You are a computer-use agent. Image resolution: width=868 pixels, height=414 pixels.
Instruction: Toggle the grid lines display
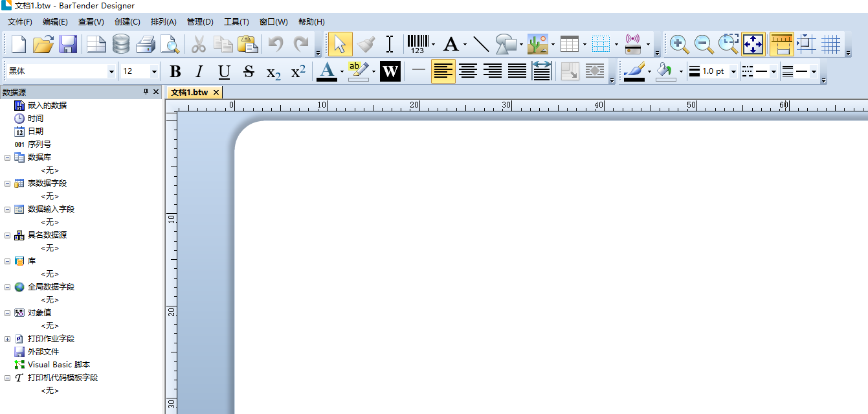click(x=830, y=45)
